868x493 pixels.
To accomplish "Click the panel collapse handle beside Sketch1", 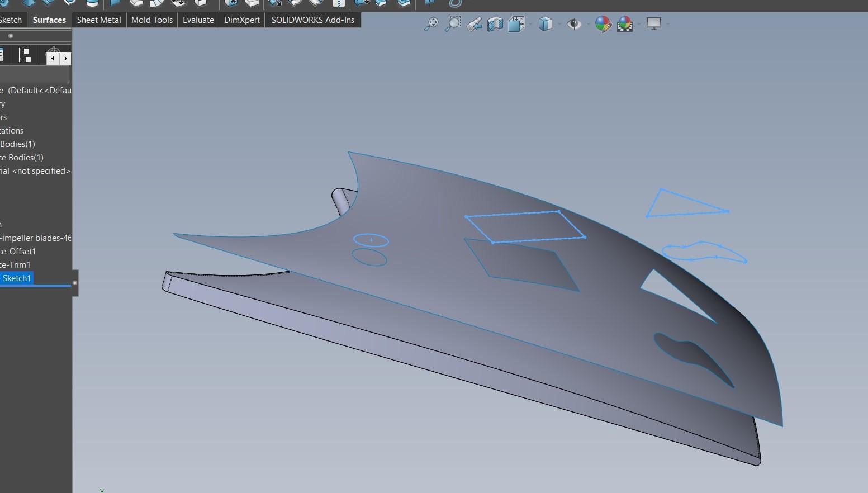I will 75,283.
